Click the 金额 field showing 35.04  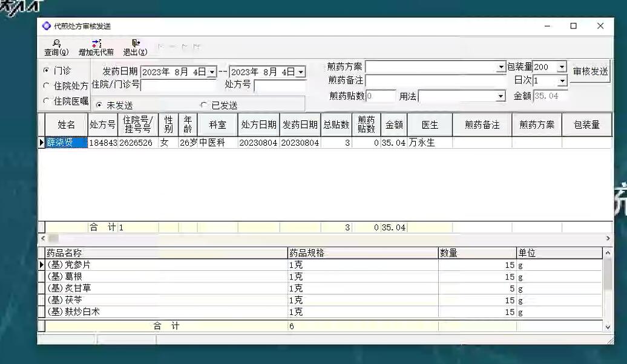(550, 96)
